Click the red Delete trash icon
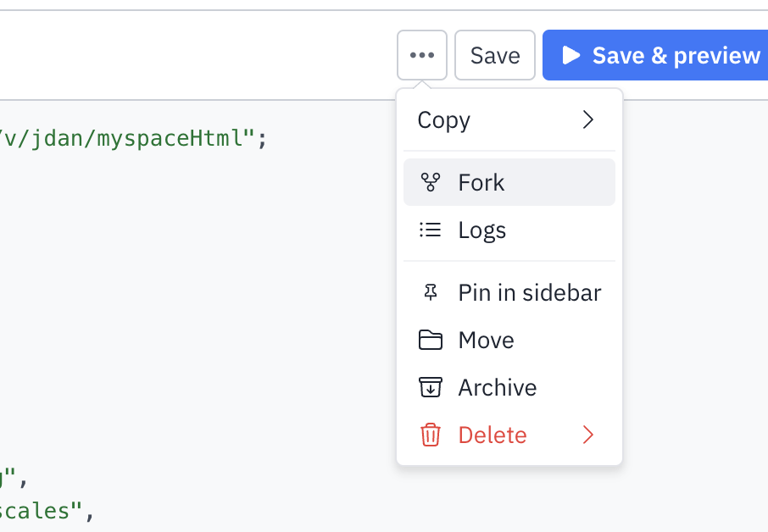 (x=431, y=435)
